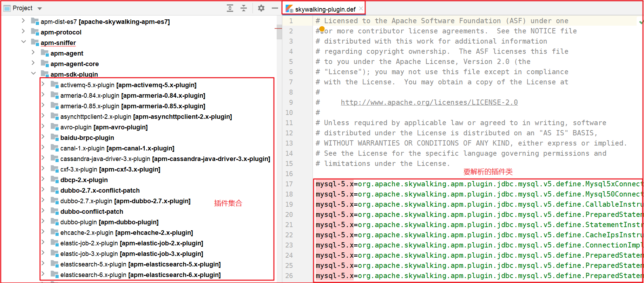644x283 pixels.
Task: Select apm-sniffer folder icon
Action: pyautogui.click(x=35, y=42)
